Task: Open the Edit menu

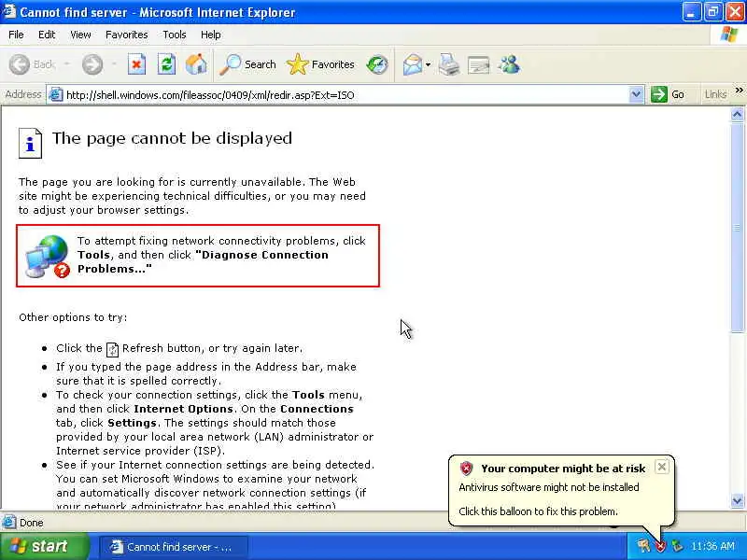Action: [47, 35]
